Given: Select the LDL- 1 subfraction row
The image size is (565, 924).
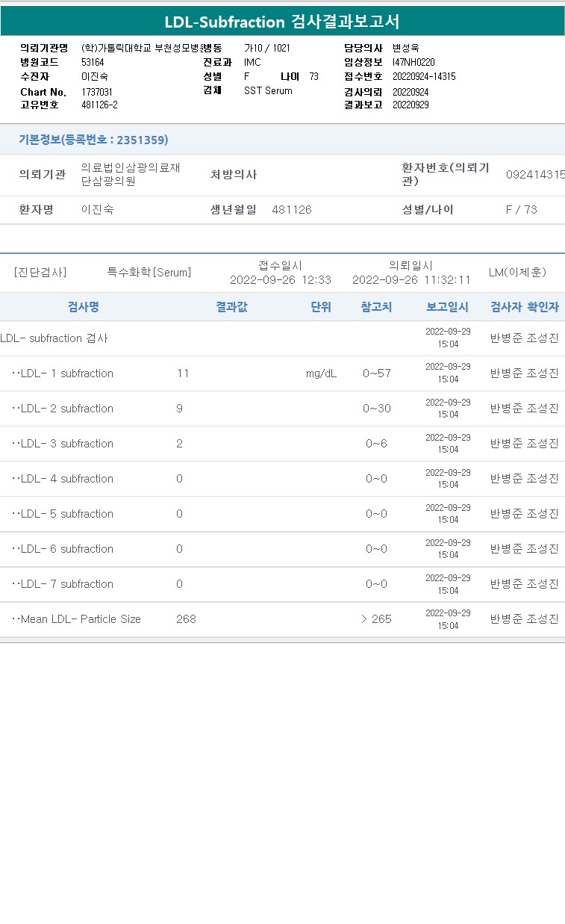Looking at the screenshot, I should tap(282, 373).
